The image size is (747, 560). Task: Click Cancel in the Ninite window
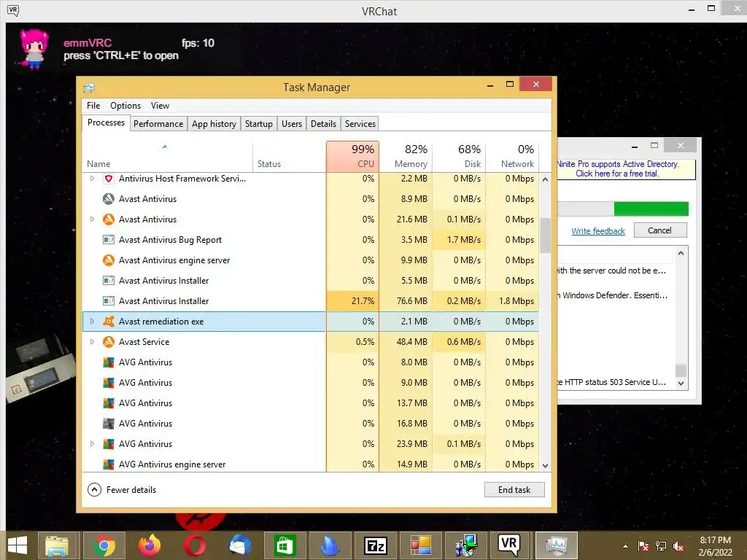(659, 230)
